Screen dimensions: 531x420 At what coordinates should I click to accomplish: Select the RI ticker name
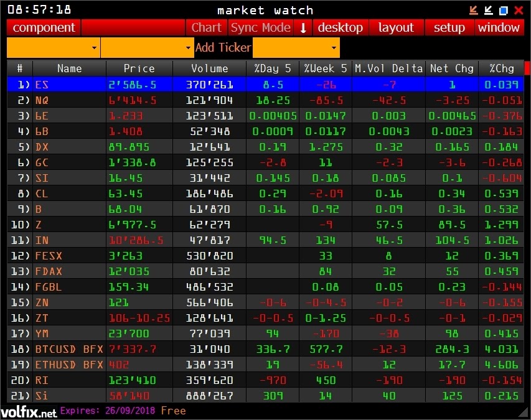click(x=42, y=380)
